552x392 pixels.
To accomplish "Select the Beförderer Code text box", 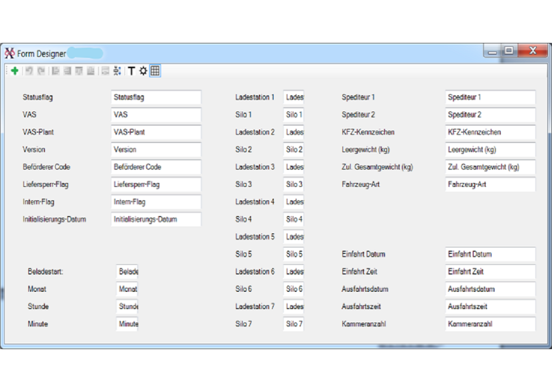I will pyautogui.click(x=156, y=167).
